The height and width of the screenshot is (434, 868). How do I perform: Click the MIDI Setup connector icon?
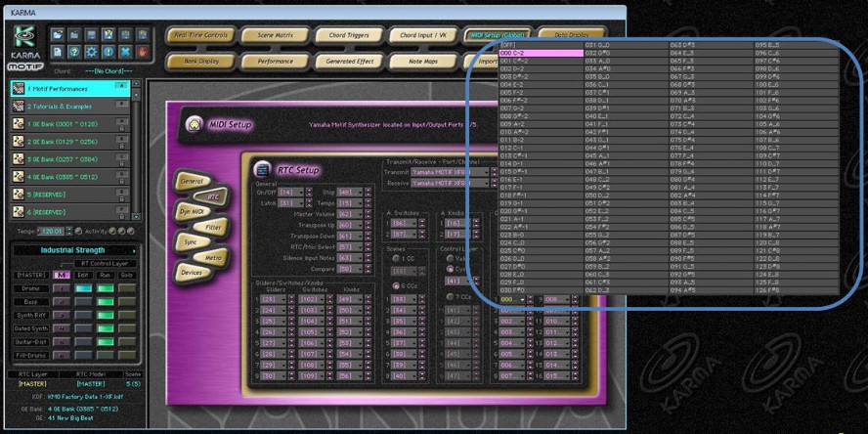(195, 124)
